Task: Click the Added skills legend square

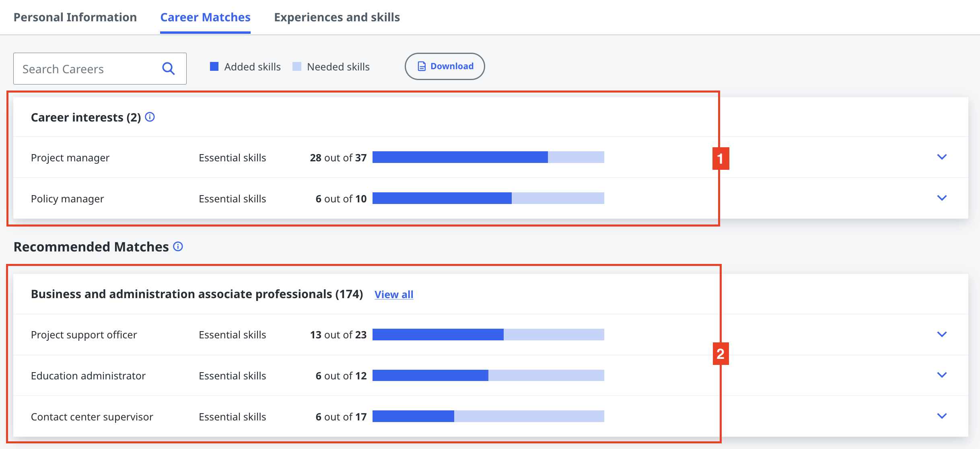Action: (x=214, y=67)
